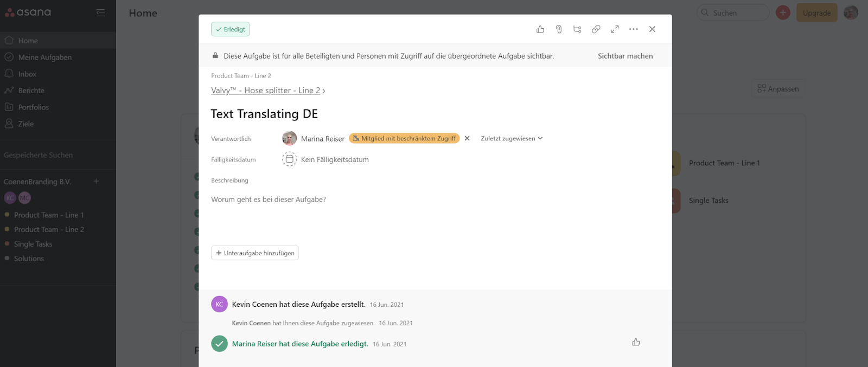The height and width of the screenshot is (367, 868).
Task: Open the Zuletzt zugewiesen dropdown
Action: click(511, 138)
